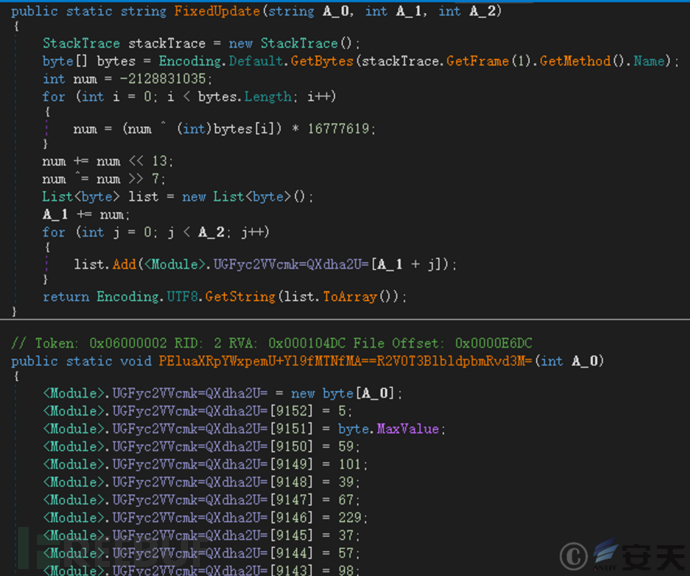
Task: Click the GetFrame method call
Action: tap(477, 61)
